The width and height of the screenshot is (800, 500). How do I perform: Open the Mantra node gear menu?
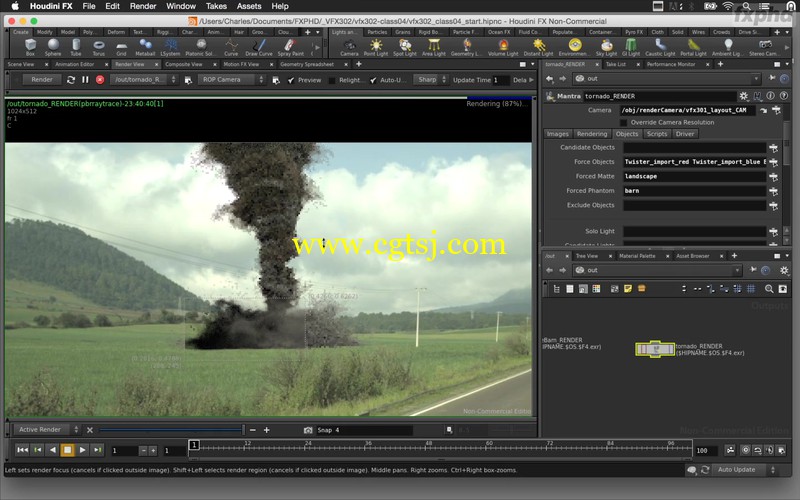coord(744,96)
